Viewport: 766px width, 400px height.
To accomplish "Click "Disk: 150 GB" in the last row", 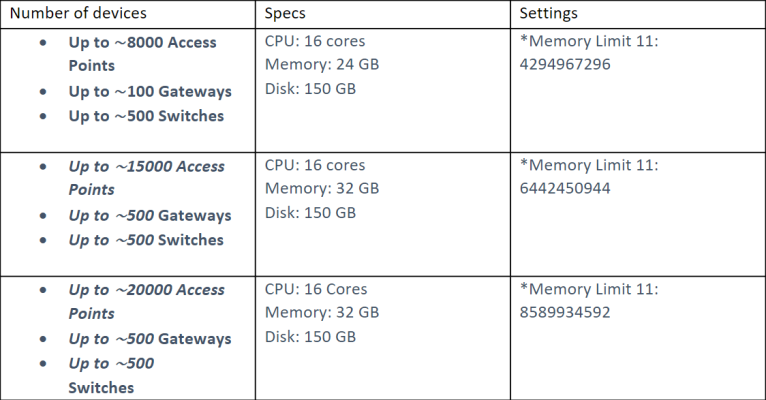I will tap(310, 337).
